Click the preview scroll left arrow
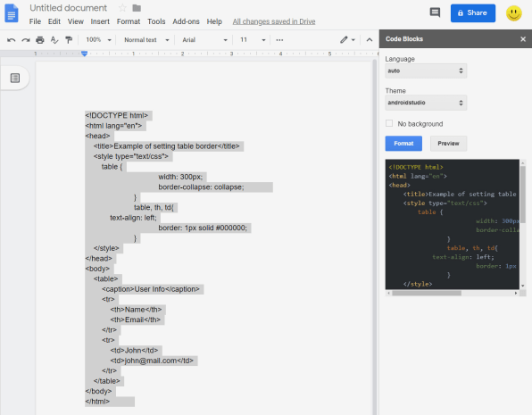Image resolution: width=532 pixels, height=415 pixels. (389, 293)
